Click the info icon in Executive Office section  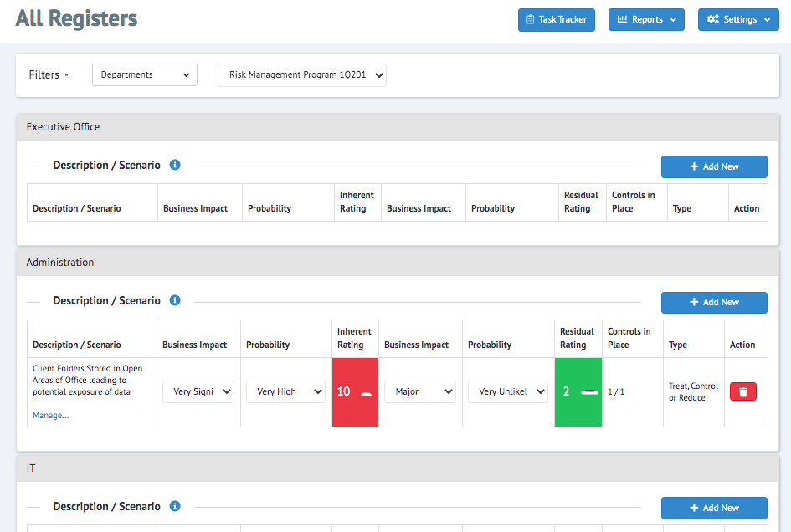click(175, 165)
